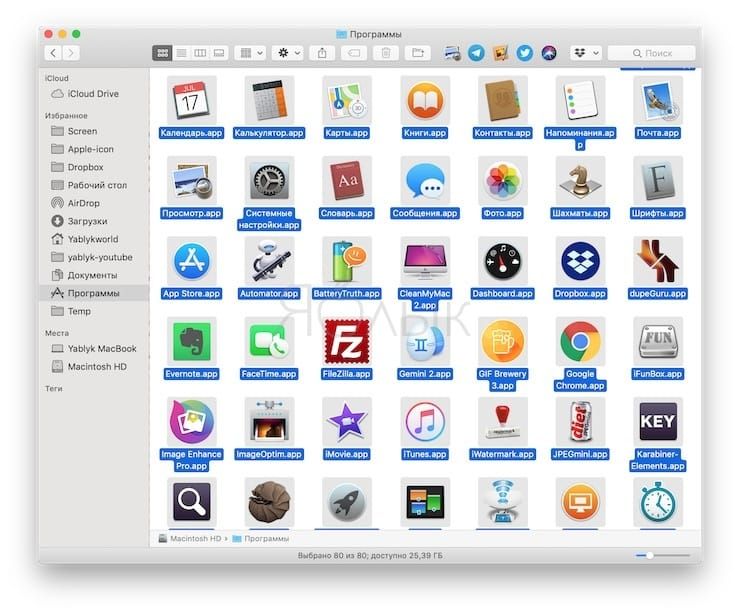Click the JPEGmini.app icon

(580, 421)
